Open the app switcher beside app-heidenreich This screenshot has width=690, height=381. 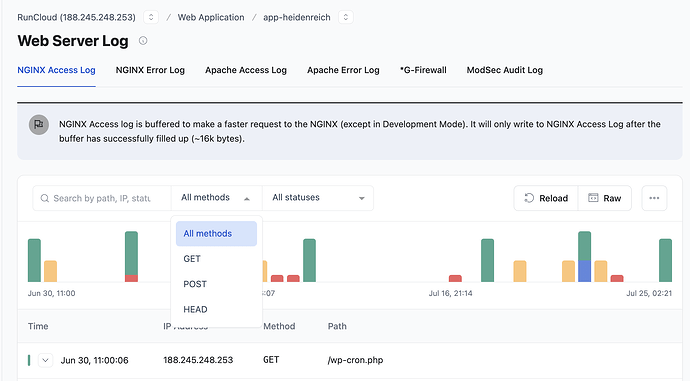coord(346,17)
